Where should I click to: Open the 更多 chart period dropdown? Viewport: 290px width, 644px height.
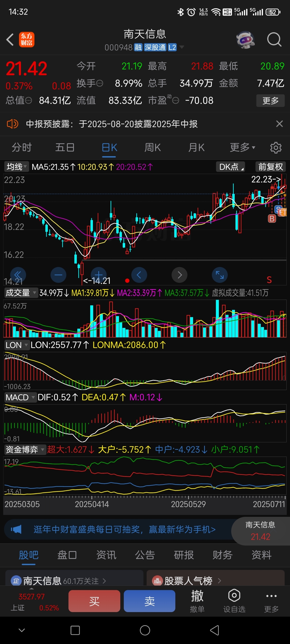tap(242, 147)
